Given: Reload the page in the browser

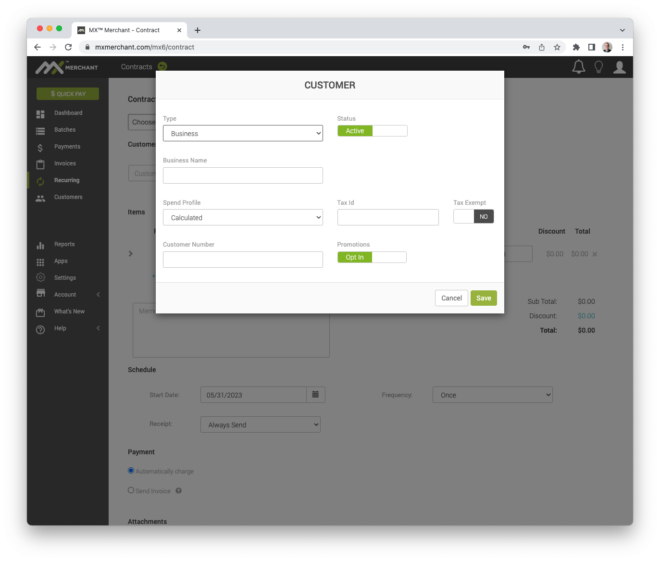Looking at the screenshot, I should pyautogui.click(x=68, y=47).
